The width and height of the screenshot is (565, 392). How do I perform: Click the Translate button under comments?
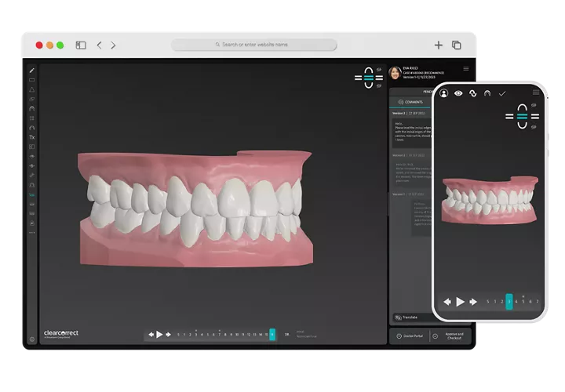[x=410, y=317]
